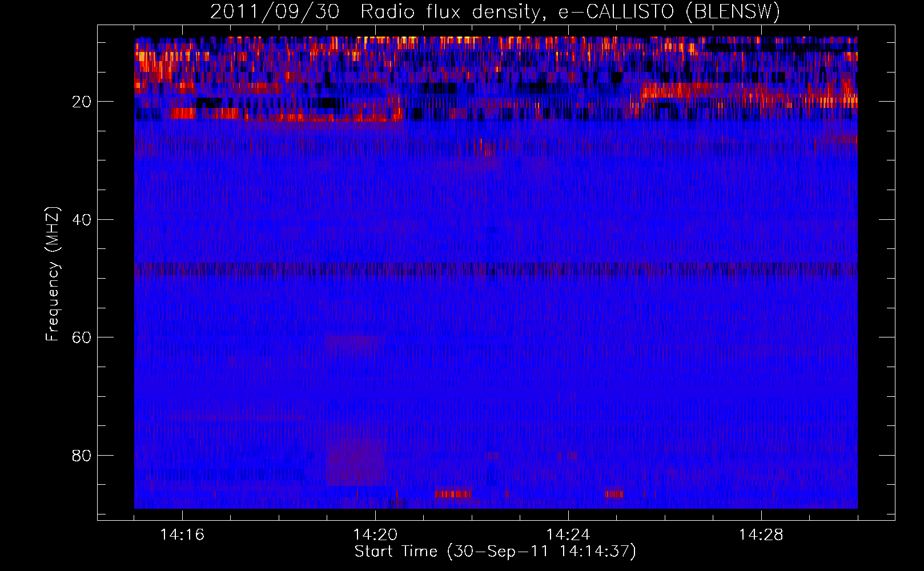
Task: Select the 'Frequency (MHZ)' y-axis label
Action: coord(53,274)
